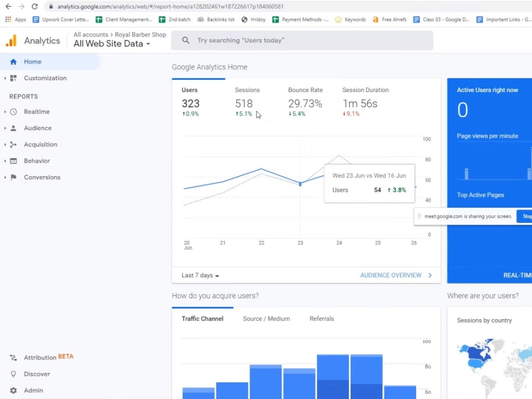Click the chevron beside Audience Overview
532x399 pixels.
[x=430, y=276]
